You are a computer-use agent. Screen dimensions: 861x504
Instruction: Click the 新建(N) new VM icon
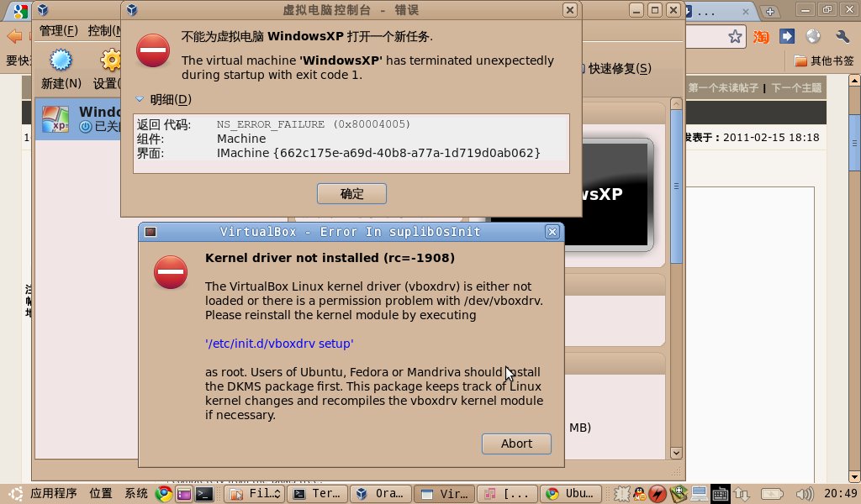61,60
